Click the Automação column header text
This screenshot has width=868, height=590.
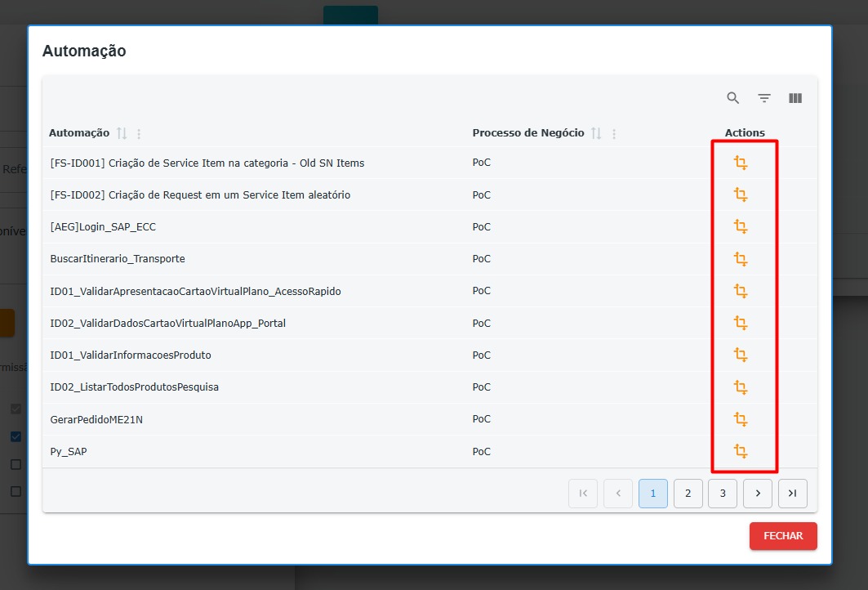click(79, 133)
